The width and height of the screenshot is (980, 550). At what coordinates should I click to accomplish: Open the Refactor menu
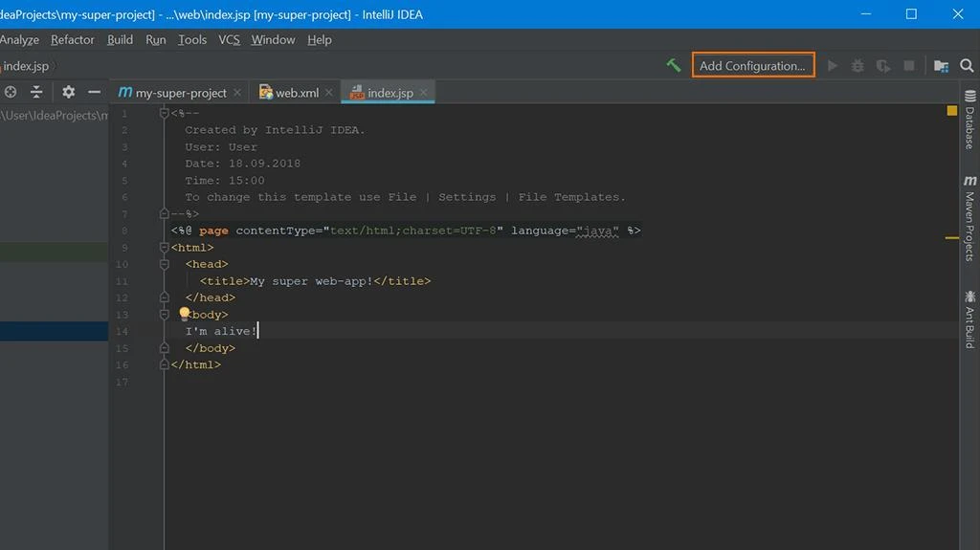[x=73, y=39]
